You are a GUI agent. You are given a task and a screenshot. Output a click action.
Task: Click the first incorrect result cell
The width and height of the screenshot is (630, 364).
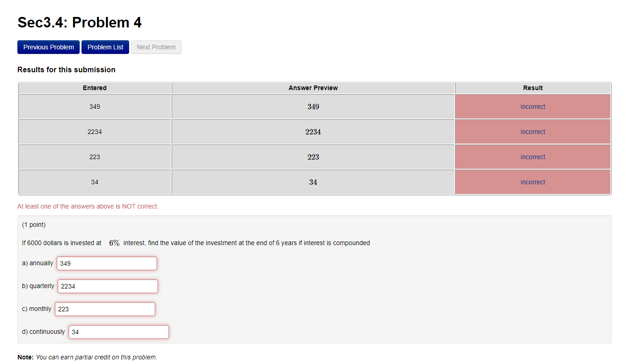(532, 106)
